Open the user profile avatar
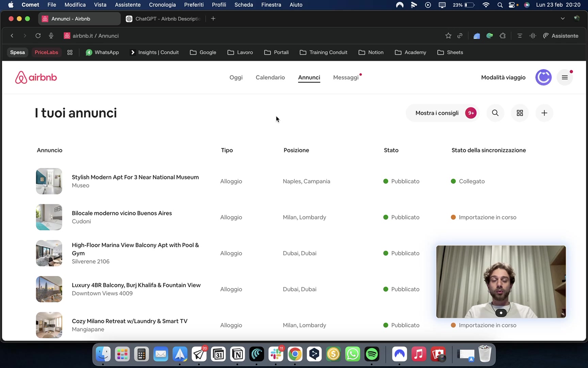This screenshot has height=368, width=588. tap(543, 77)
